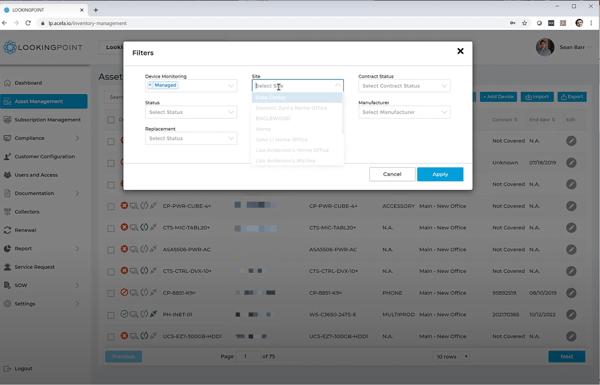Open the 10 rows per page dropdown
This screenshot has height=385, width=600.
pyautogui.click(x=452, y=357)
